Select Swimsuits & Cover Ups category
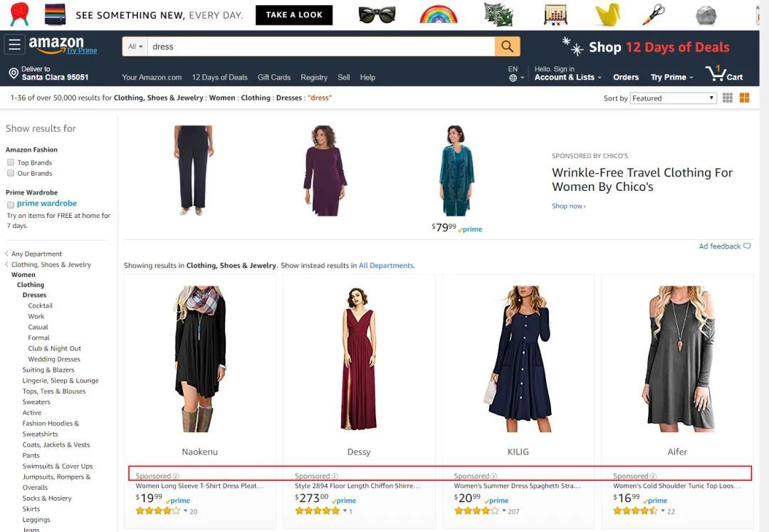 (x=58, y=466)
